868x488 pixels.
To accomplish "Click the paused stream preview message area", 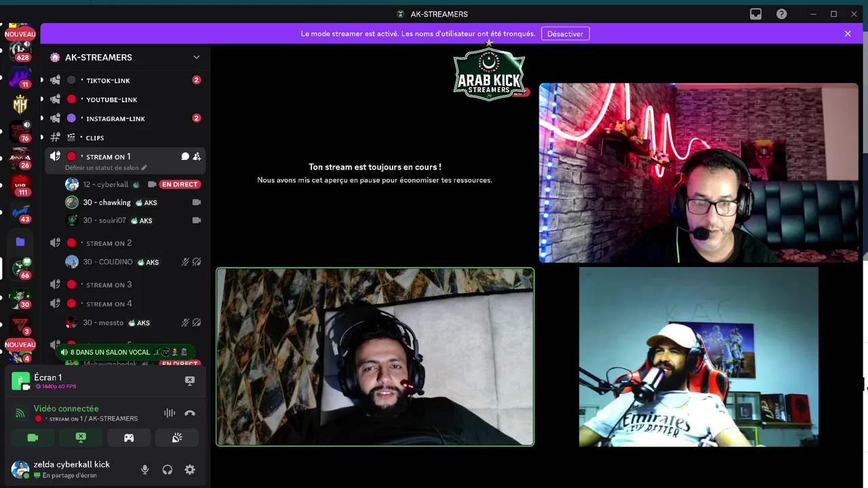I will pyautogui.click(x=374, y=173).
